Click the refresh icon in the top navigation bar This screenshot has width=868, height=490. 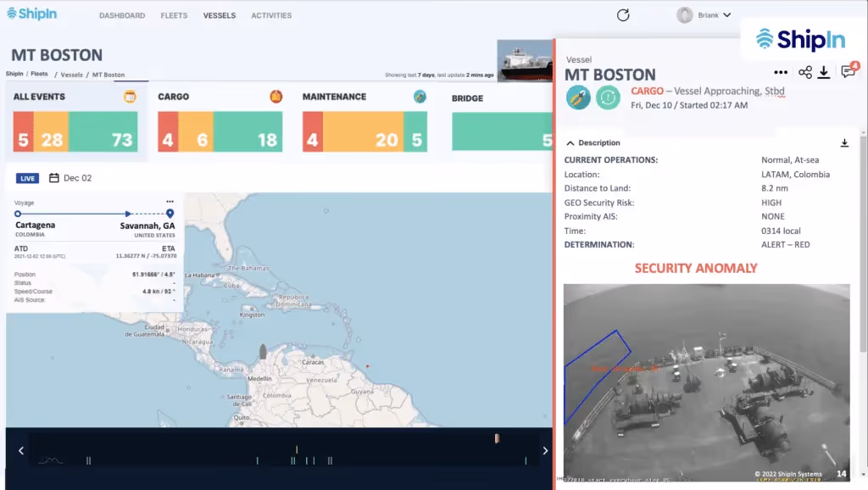point(623,15)
